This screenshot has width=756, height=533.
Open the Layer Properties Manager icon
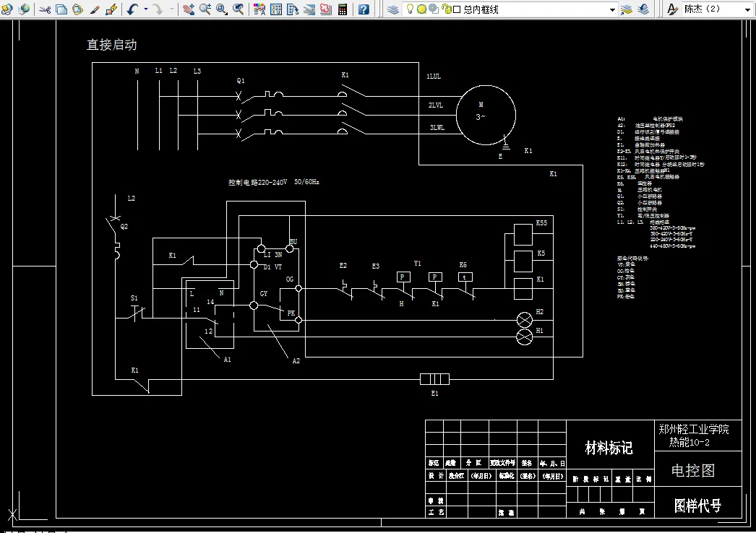(393, 9)
